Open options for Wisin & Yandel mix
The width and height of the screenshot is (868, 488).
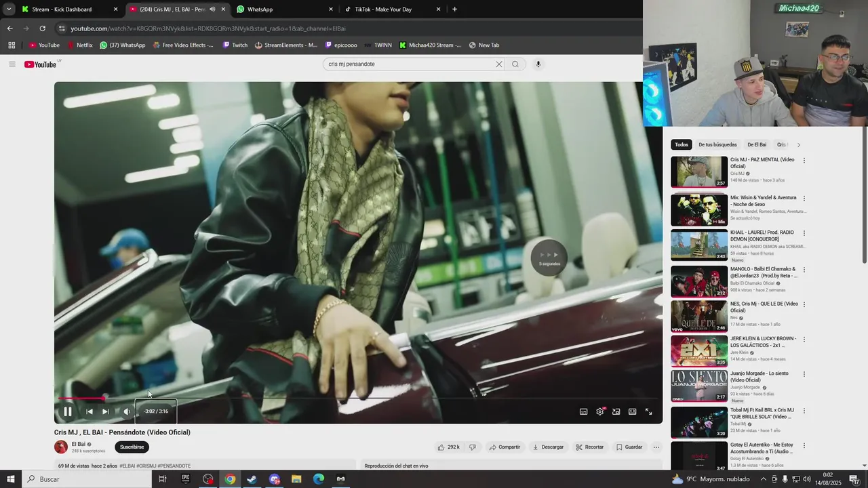click(804, 199)
